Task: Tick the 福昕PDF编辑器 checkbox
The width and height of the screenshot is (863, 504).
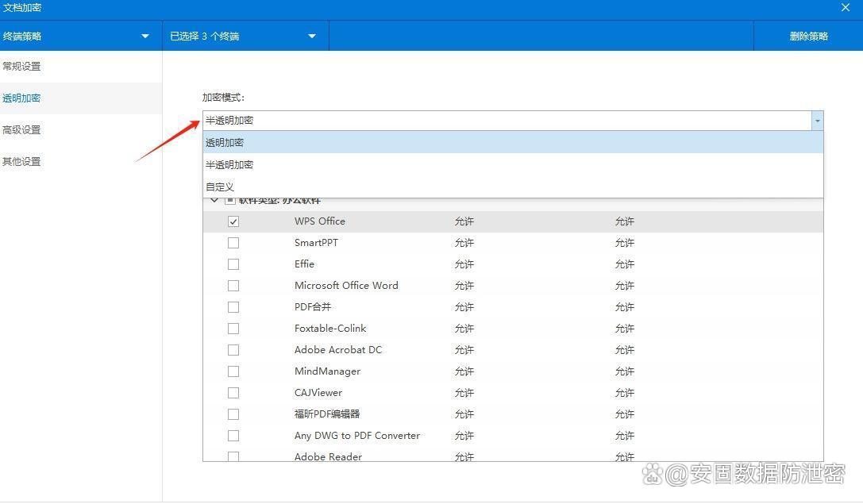Action: pyautogui.click(x=233, y=414)
